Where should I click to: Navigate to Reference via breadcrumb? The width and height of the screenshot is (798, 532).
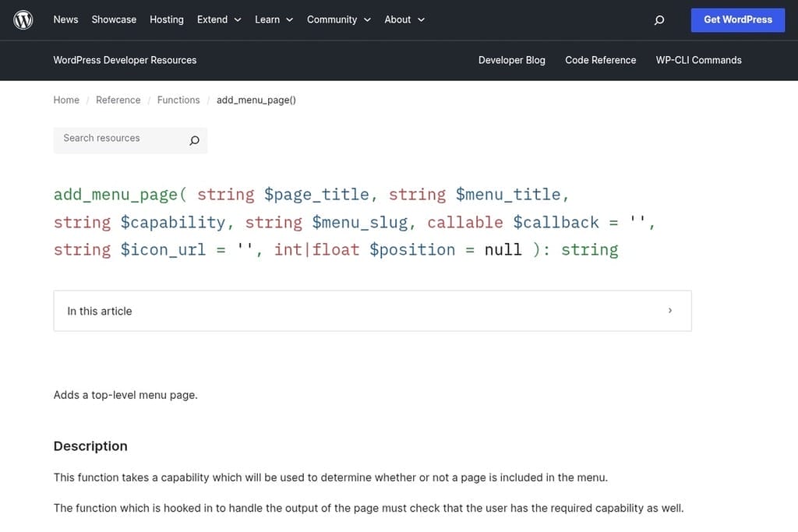(x=118, y=100)
